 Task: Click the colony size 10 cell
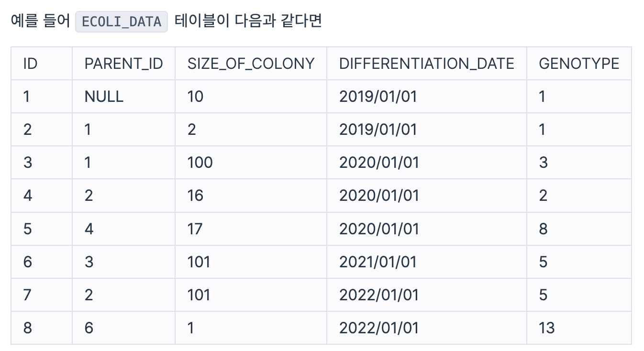[251, 97]
